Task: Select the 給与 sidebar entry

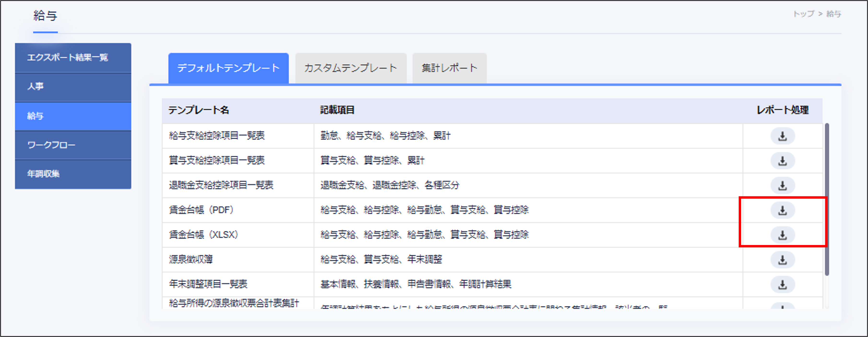Action: coord(72,115)
